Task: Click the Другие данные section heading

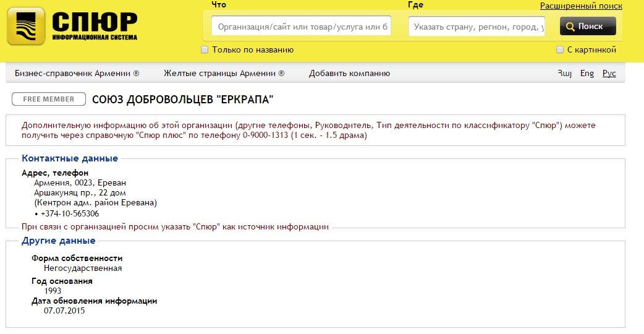Action: tap(58, 241)
